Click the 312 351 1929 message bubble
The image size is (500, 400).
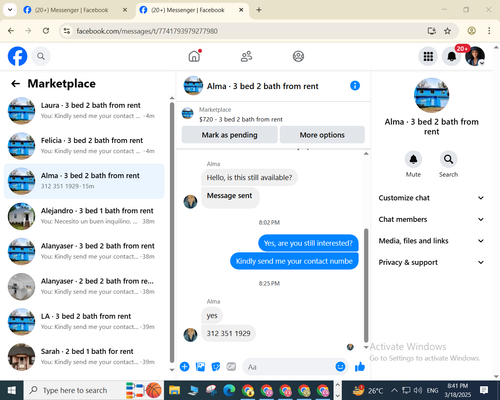pos(228,333)
